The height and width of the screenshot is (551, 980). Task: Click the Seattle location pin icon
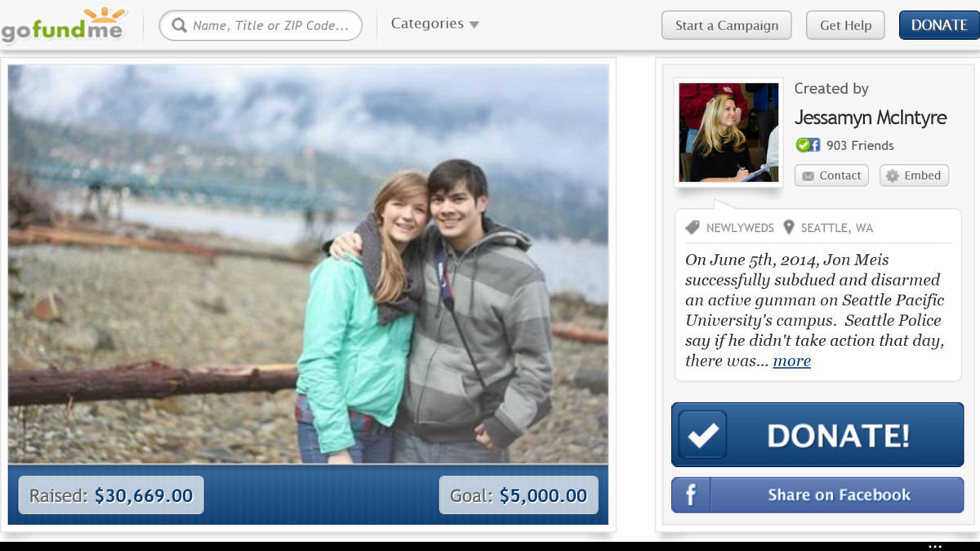[x=788, y=228]
